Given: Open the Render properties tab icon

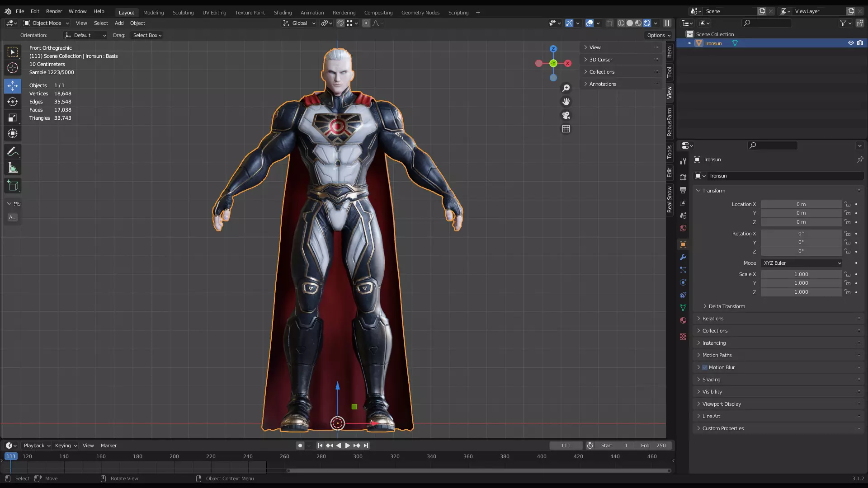Looking at the screenshot, I should pos(683,178).
